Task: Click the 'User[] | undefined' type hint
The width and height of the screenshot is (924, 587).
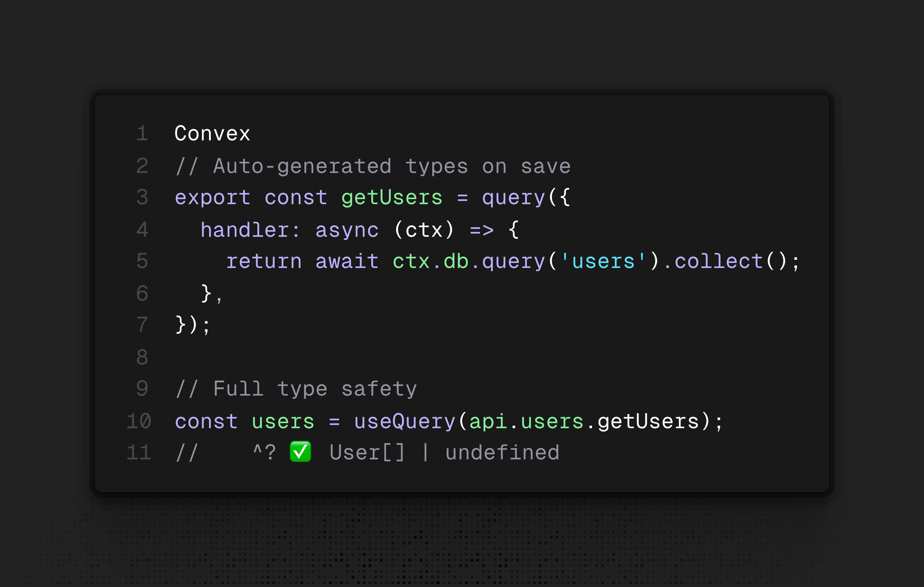Action: coord(444,453)
